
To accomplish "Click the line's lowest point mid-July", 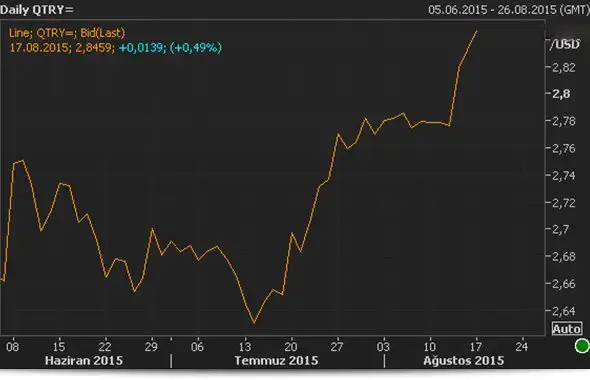I will click(254, 322).
